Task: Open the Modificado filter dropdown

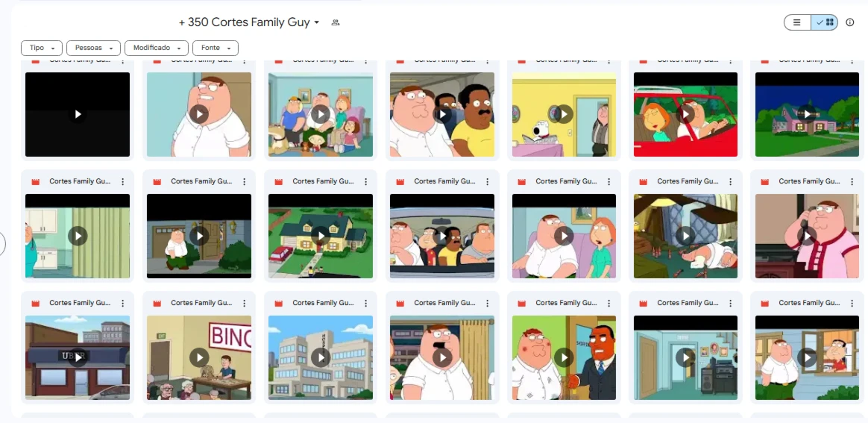Action: tap(157, 48)
